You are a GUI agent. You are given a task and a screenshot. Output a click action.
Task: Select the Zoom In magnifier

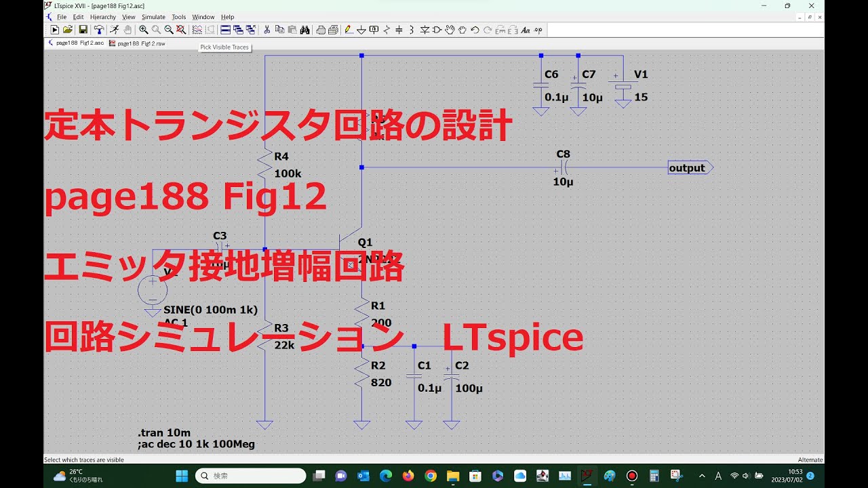click(x=144, y=30)
